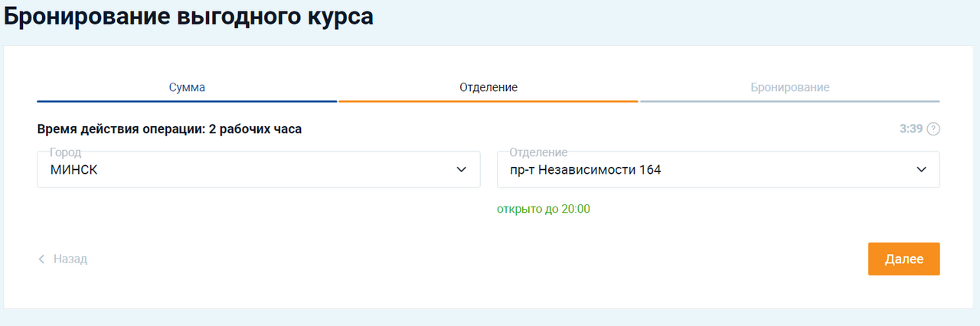Open the branch field showing пр-т Независимости 164

tap(704, 170)
